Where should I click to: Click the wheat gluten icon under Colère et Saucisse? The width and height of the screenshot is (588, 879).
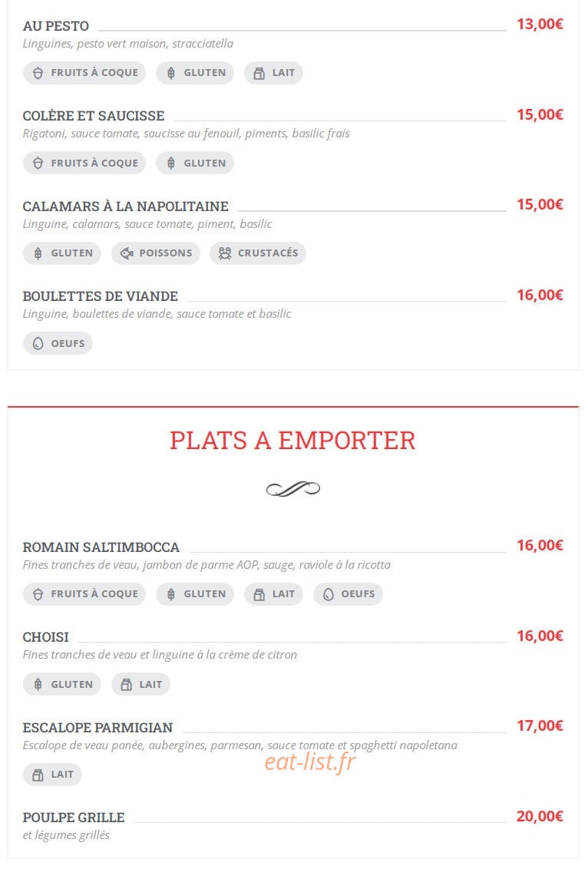[x=171, y=163]
